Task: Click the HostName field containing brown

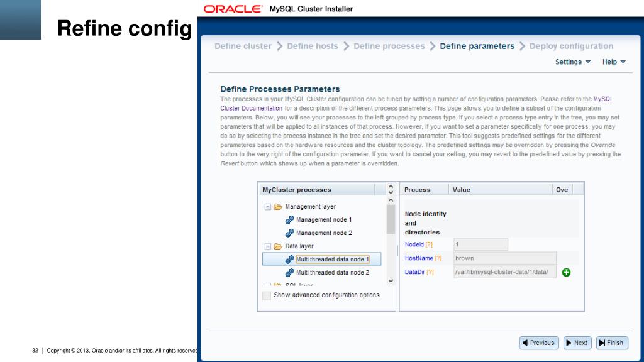Action: pyautogui.click(x=505, y=258)
